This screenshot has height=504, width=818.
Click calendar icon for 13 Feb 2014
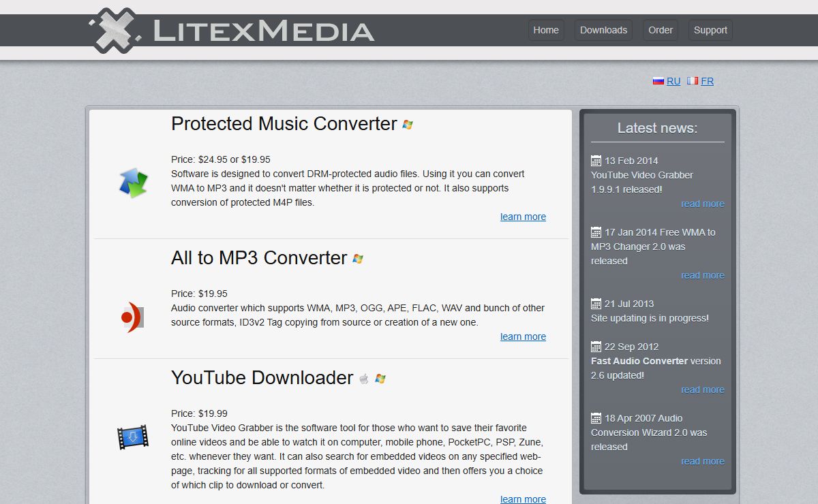pyautogui.click(x=596, y=161)
